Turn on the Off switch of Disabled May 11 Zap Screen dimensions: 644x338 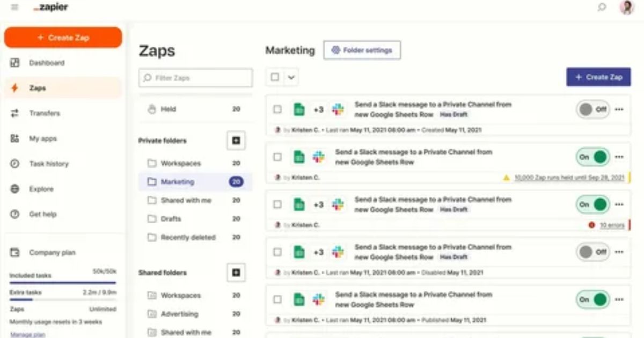pyautogui.click(x=592, y=252)
